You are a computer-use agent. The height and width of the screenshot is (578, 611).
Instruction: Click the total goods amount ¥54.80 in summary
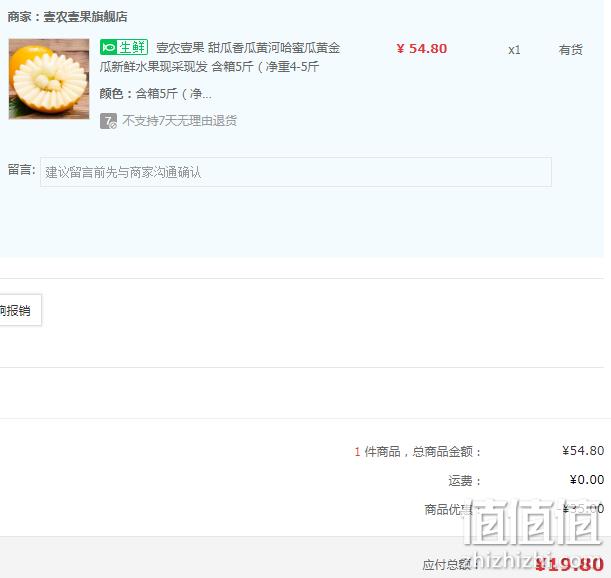click(583, 451)
